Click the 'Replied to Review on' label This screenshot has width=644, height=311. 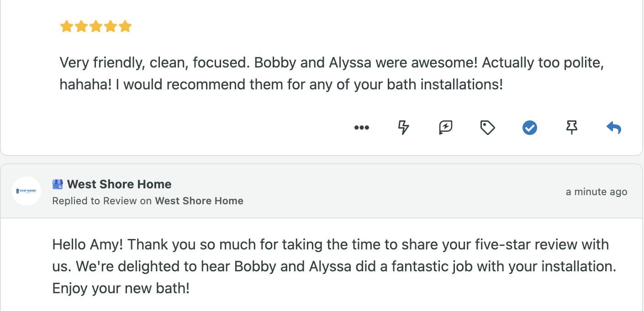coord(102,201)
